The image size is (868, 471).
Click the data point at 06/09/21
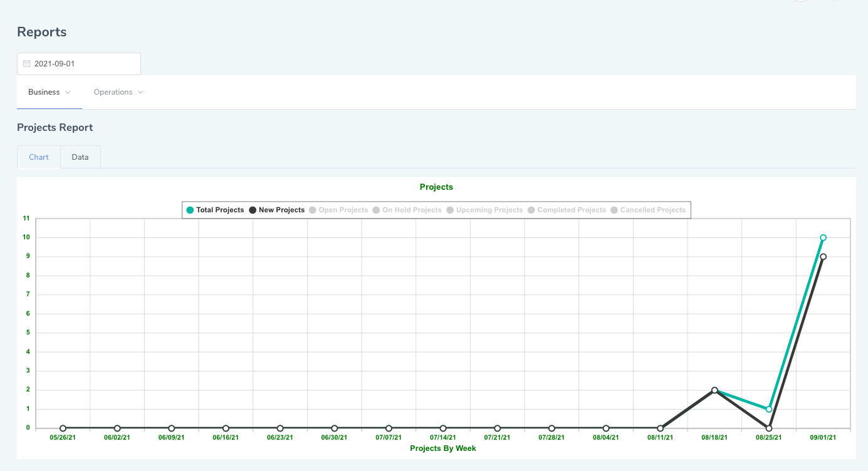click(171, 428)
